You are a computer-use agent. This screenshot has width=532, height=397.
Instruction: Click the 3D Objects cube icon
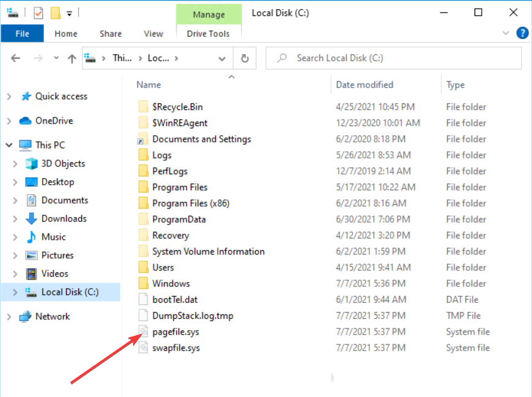click(32, 163)
